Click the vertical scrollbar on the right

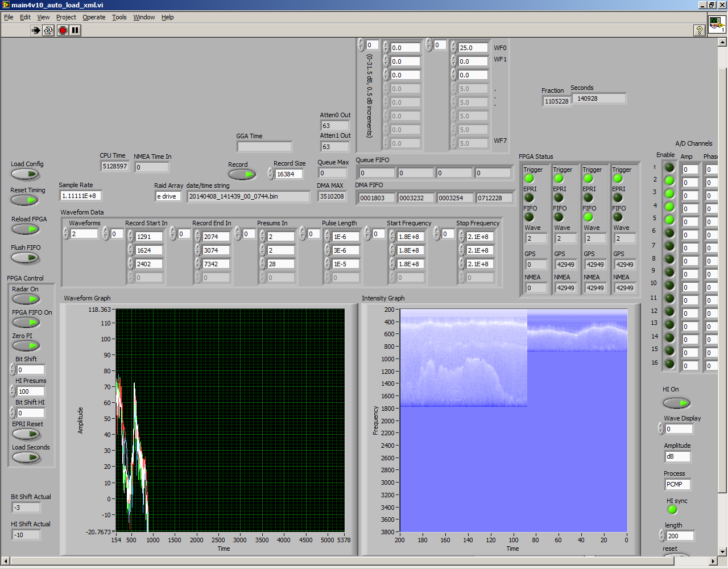tap(722, 284)
